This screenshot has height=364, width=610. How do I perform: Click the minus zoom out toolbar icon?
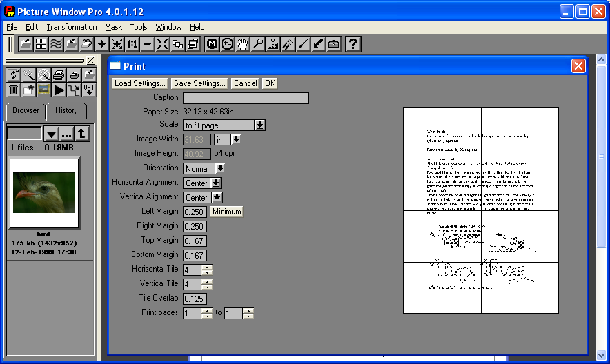click(x=147, y=44)
